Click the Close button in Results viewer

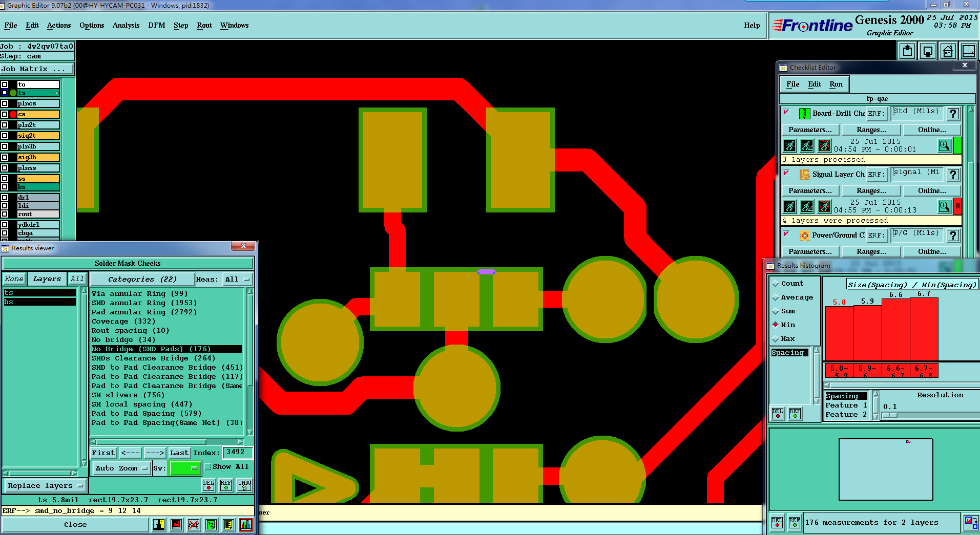coord(75,525)
